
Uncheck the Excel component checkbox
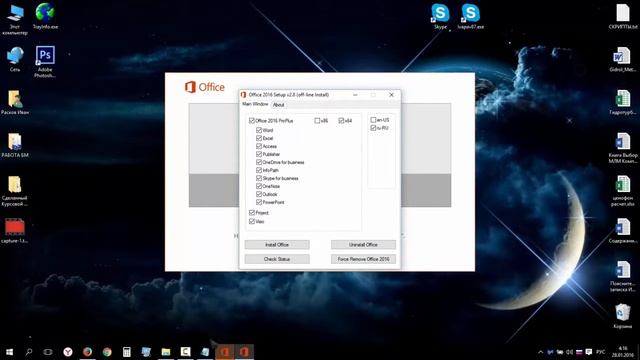[259, 138]
